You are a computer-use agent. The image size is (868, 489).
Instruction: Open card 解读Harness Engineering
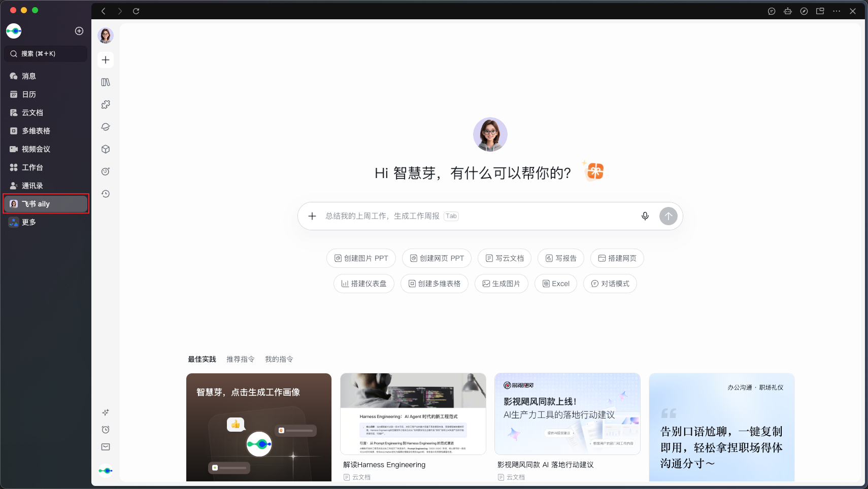click(413, 427)
